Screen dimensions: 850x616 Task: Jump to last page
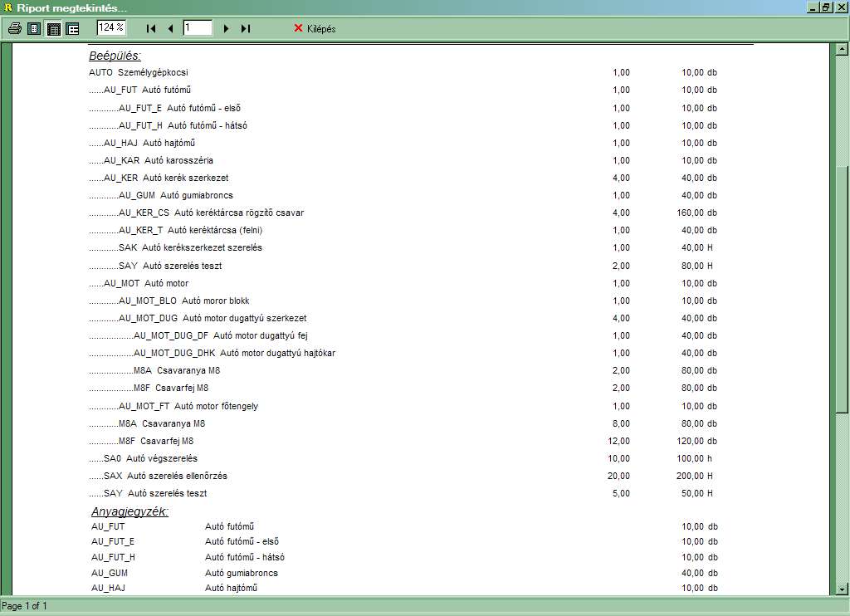tap(245, 28)
